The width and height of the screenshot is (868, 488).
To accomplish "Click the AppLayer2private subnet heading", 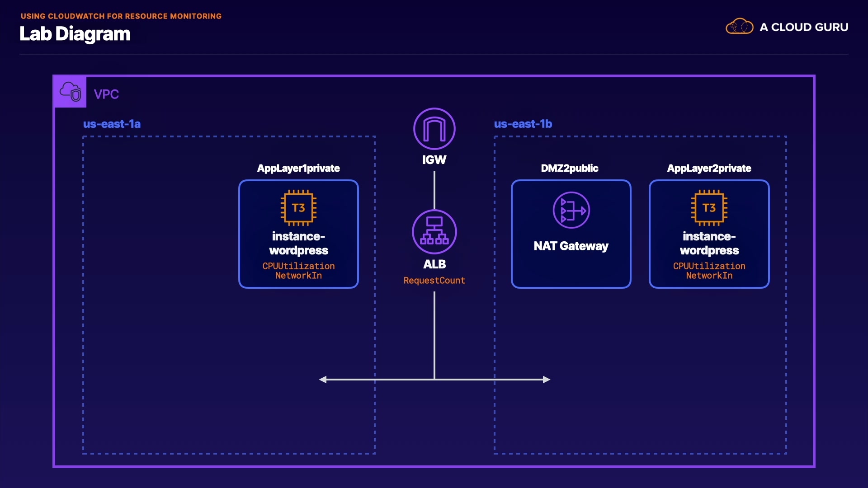I will pos(709,168).
